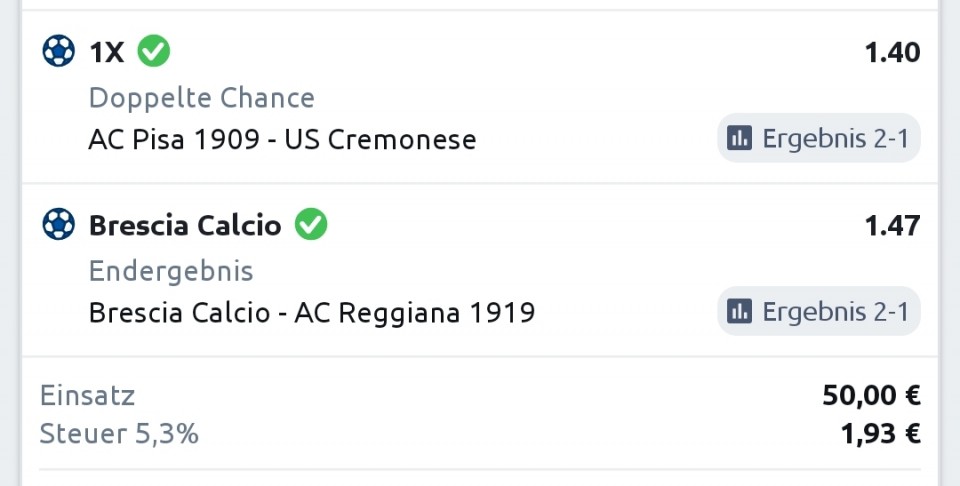960x486 pixels.
Task: Select the Brescia Calcio selection title
Action: pyautogui.click(x=185, y=225)
